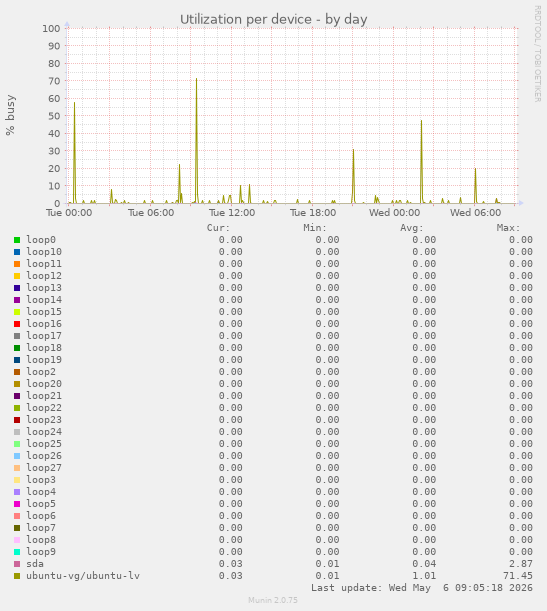The width and height of the screenshot is (547, 611).
Task: Select the 'loop13' legend label
Action: [x=44, y=288]
